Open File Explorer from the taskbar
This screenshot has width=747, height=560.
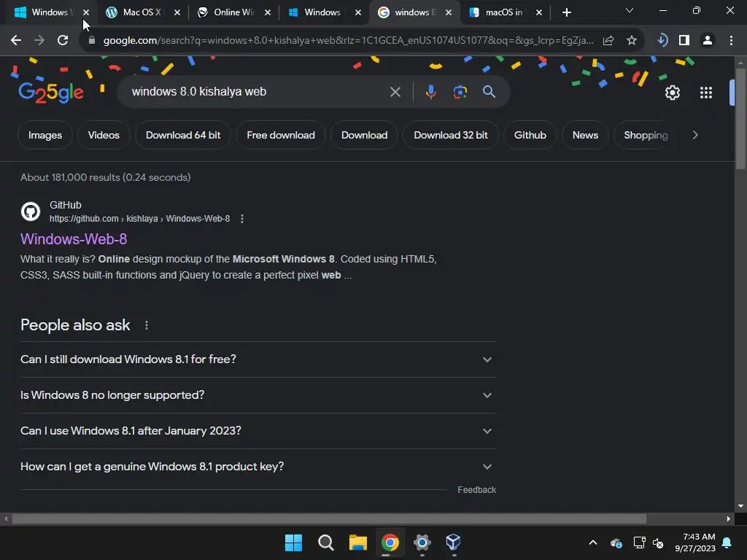[357, 542]
